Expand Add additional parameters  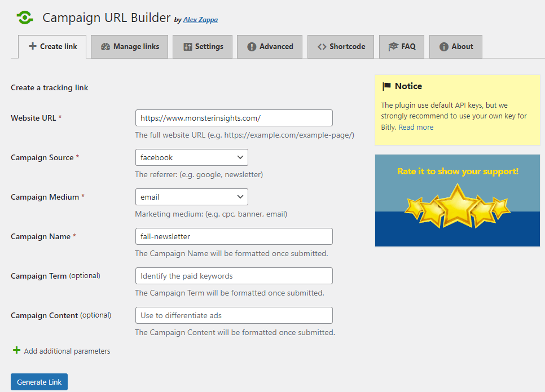[x=67, y=351]
